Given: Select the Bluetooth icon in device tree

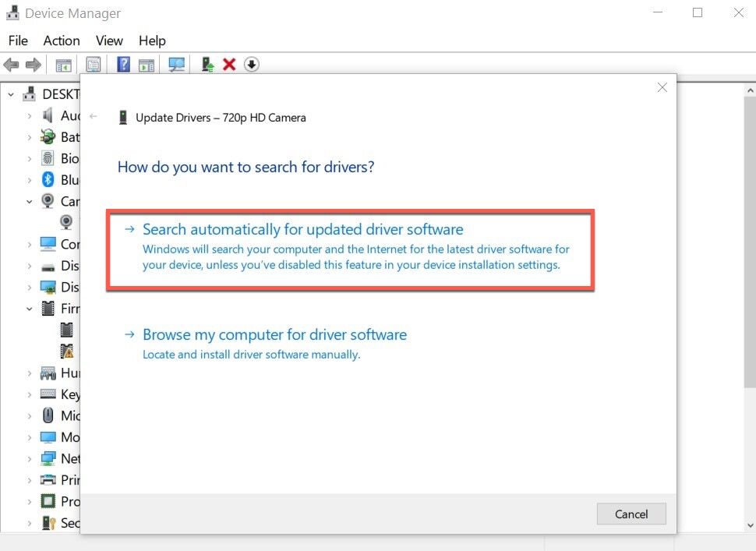Looking at the screenshot, I should coord(48,180).
